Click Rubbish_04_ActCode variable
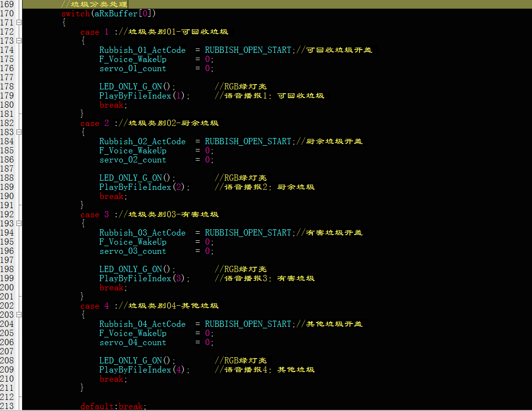This screenshot has width=532, height=411. point(143,324)
